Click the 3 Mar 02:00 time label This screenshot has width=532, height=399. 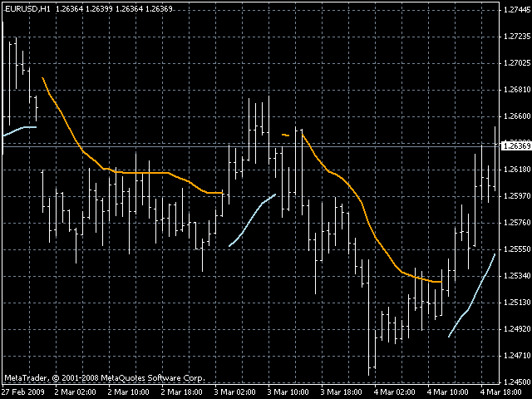point(235,392)
